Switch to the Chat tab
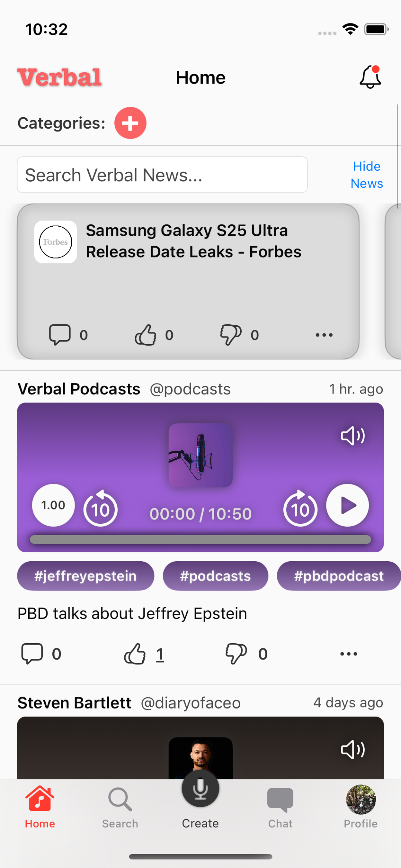 click(280, 807)
